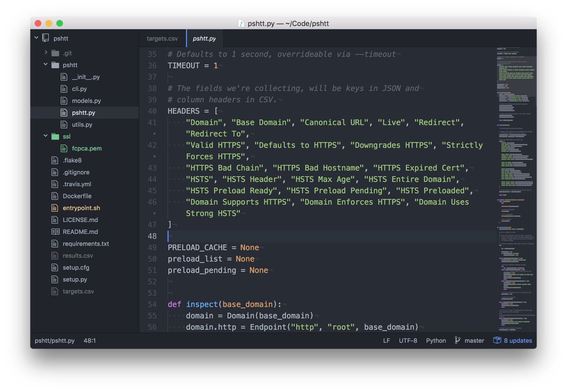Click the Python file icon in title bar
Screen dimensions: 567x392
(x=241, y=23)
